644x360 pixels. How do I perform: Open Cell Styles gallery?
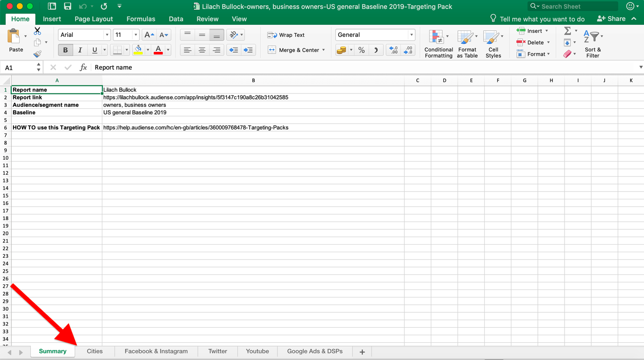[x=493, y=44]
